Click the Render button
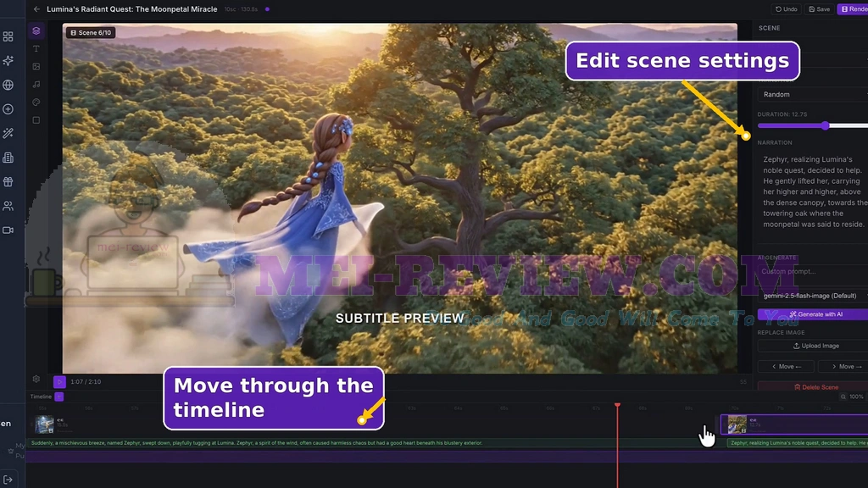This screenshot has height=488, width=868. pyautogui.click(x=853, y=9)
